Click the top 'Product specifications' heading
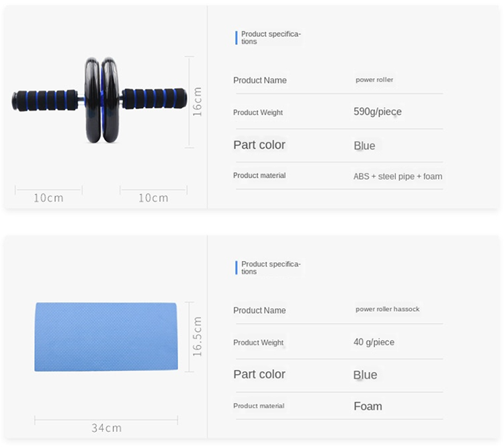This screenshot has width=504, height=448. (271, 38)
